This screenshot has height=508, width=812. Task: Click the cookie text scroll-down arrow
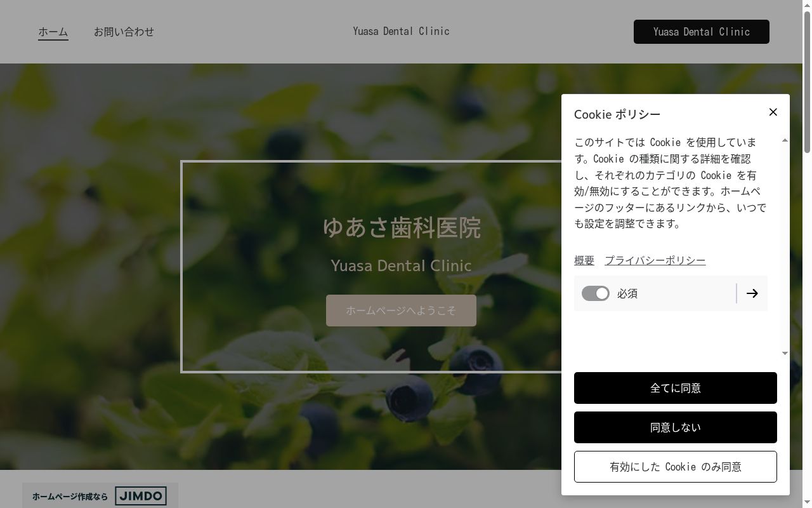(785, 353)
